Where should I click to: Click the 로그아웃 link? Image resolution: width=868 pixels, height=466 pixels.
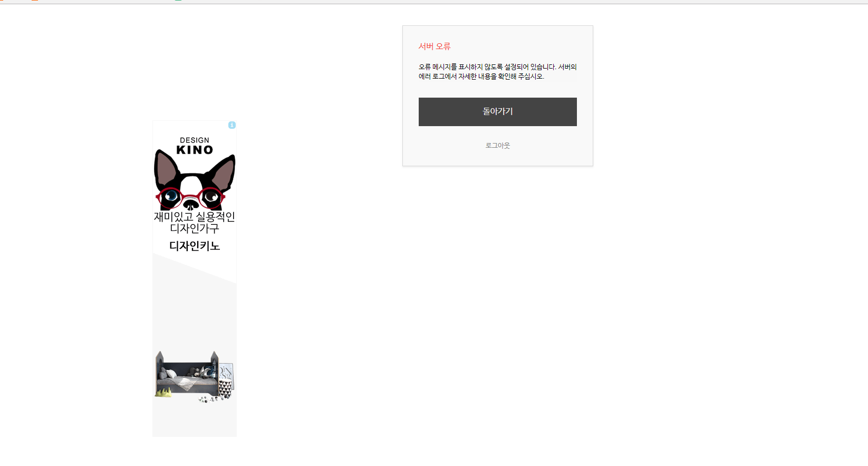(x=497, y=146)
